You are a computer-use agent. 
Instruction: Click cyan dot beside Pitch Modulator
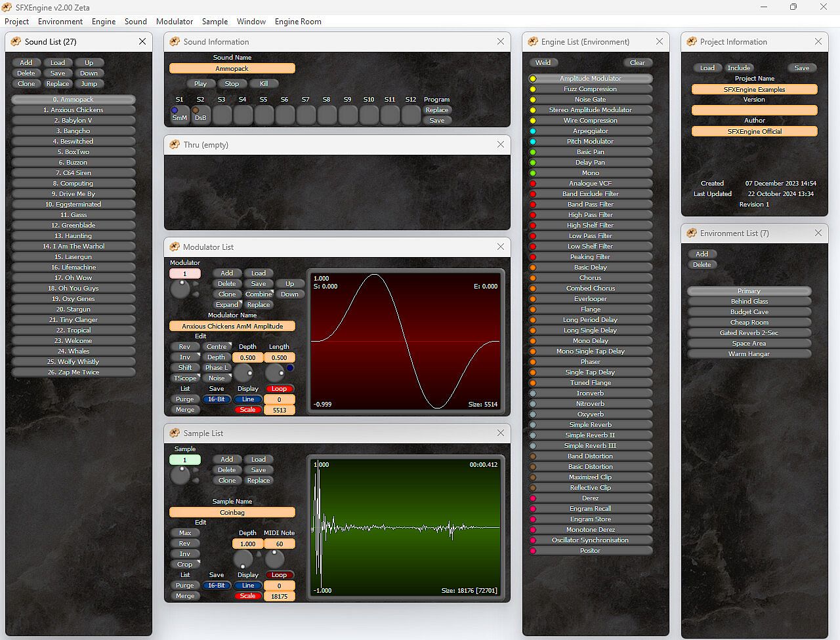coord(533,142)
